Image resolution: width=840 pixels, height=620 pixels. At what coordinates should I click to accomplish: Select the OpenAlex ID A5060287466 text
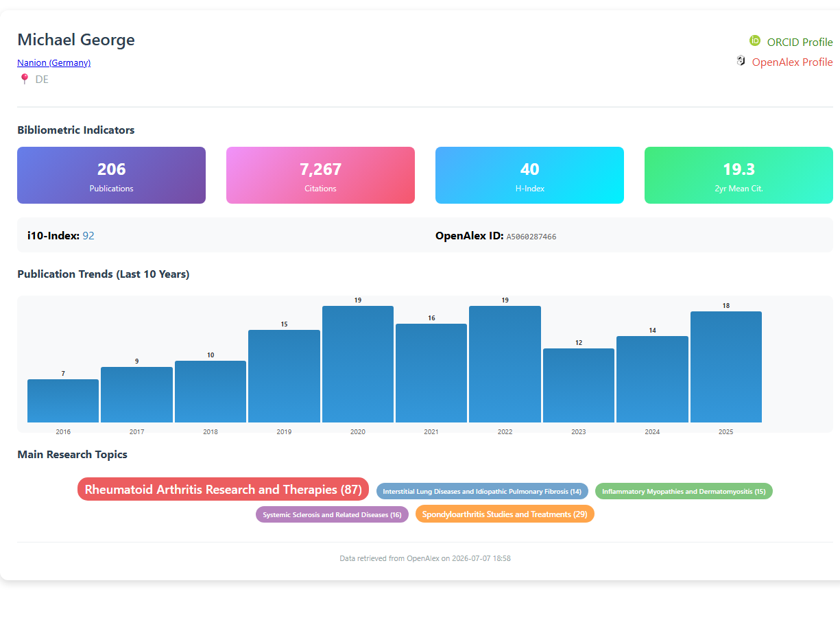[x=531, y=237]
